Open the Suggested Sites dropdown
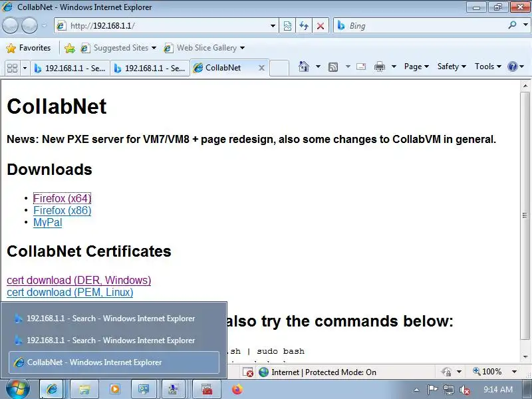The image size is (532, 399). point(118,48)
